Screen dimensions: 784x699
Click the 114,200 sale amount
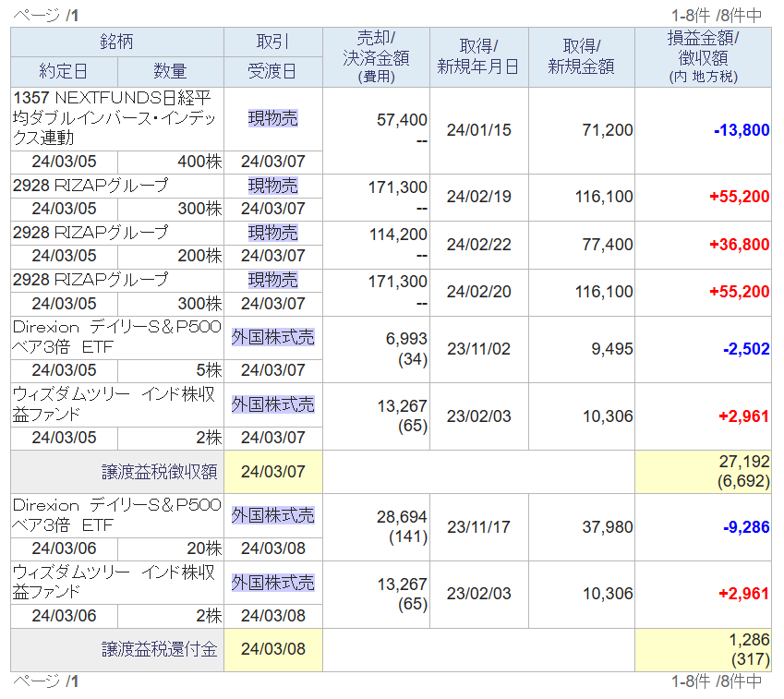point(398,235)
